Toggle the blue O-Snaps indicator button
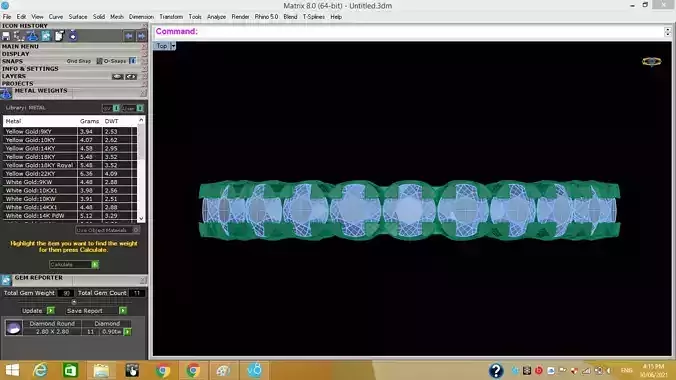Image resolution: width=676 pixels, height=380 pixels. point(132,61)
